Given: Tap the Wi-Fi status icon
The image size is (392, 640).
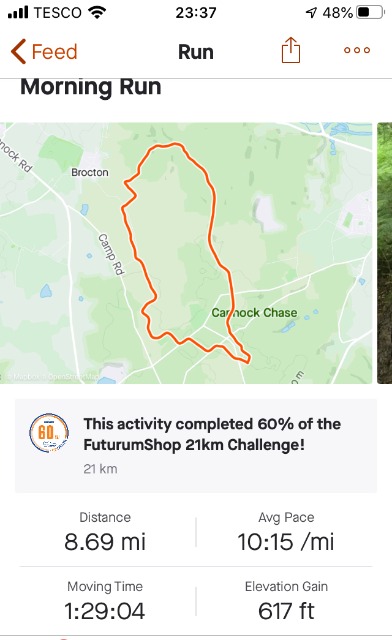Looking at the screenshot, I should pyautogui.click(x=97, y=12).
